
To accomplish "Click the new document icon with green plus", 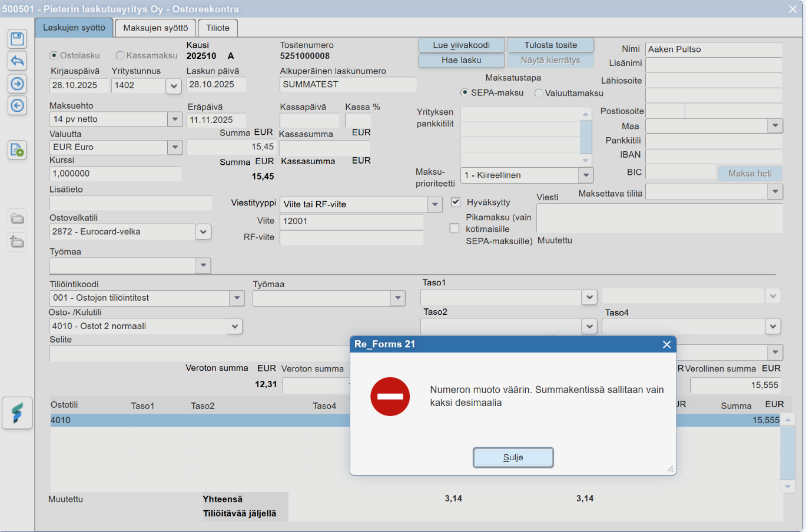I will (18, 150).
